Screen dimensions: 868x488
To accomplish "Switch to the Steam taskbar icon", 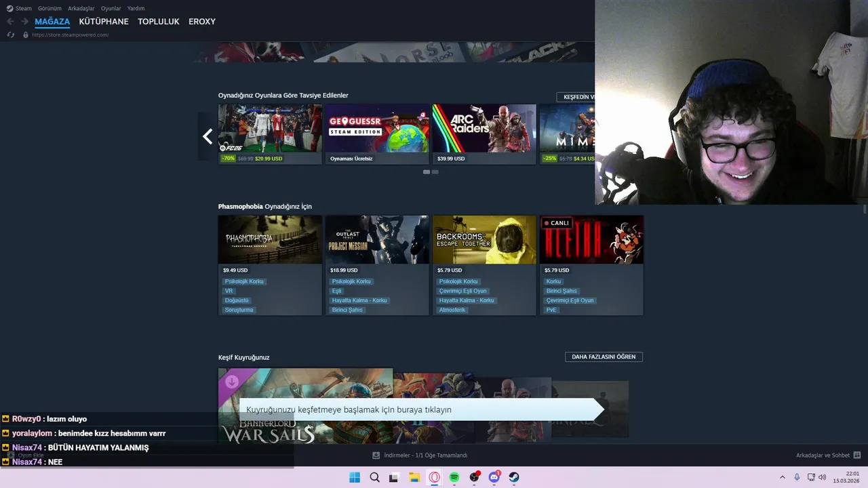I will (x=514, y=477).
